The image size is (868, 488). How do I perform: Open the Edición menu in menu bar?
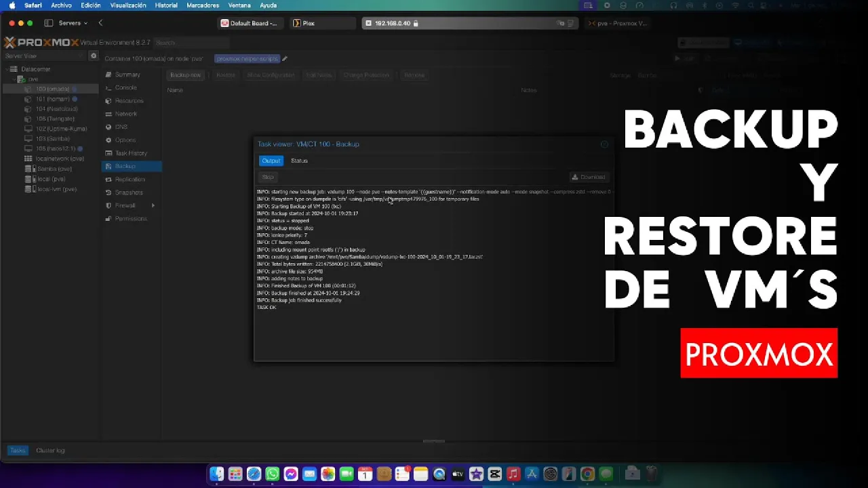(x=90, y=5)
